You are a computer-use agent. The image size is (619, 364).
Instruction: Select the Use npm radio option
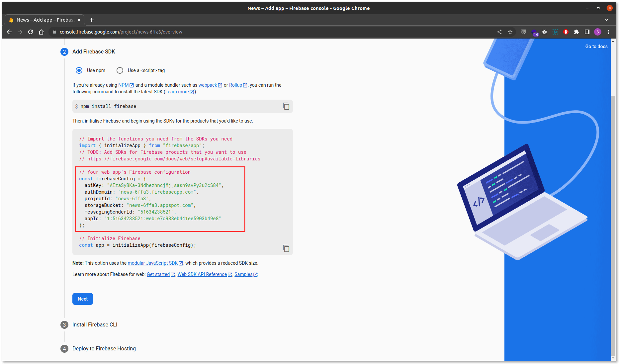point(79,70)
